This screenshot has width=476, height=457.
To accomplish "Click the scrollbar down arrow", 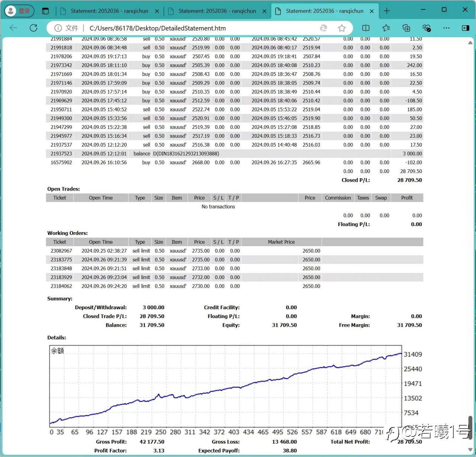I will pyautogui.click(x=470, y=450).
